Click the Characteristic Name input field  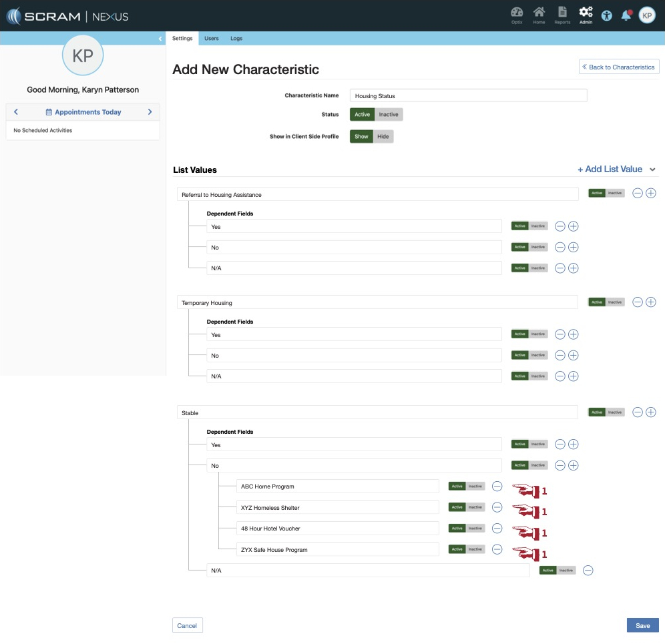pyautogui.click(x=468, y=95)
